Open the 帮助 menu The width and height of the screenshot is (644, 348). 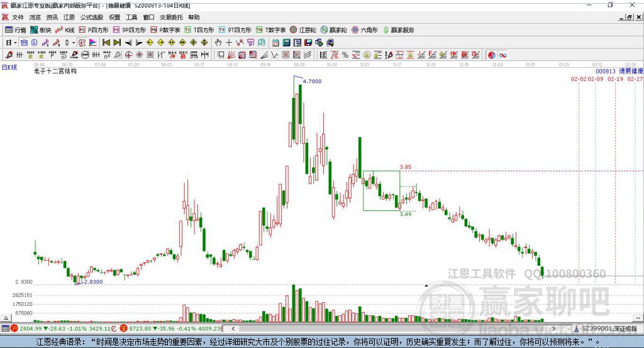tap(194, 17)
